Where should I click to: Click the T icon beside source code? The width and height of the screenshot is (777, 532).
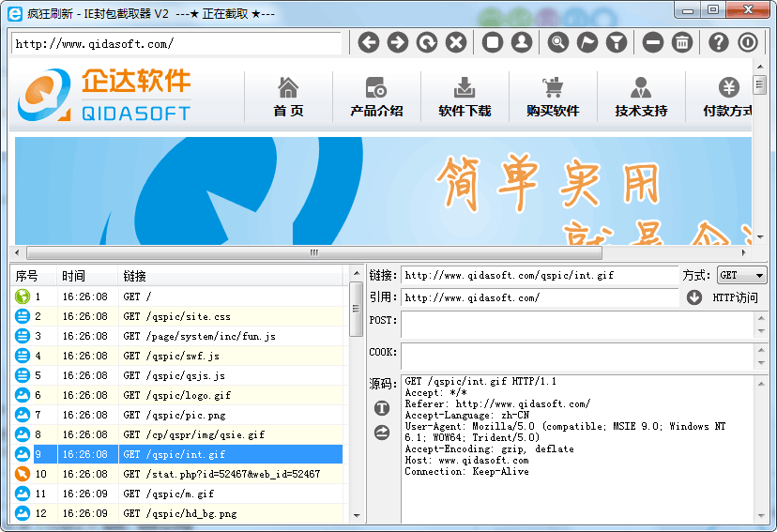382,408
